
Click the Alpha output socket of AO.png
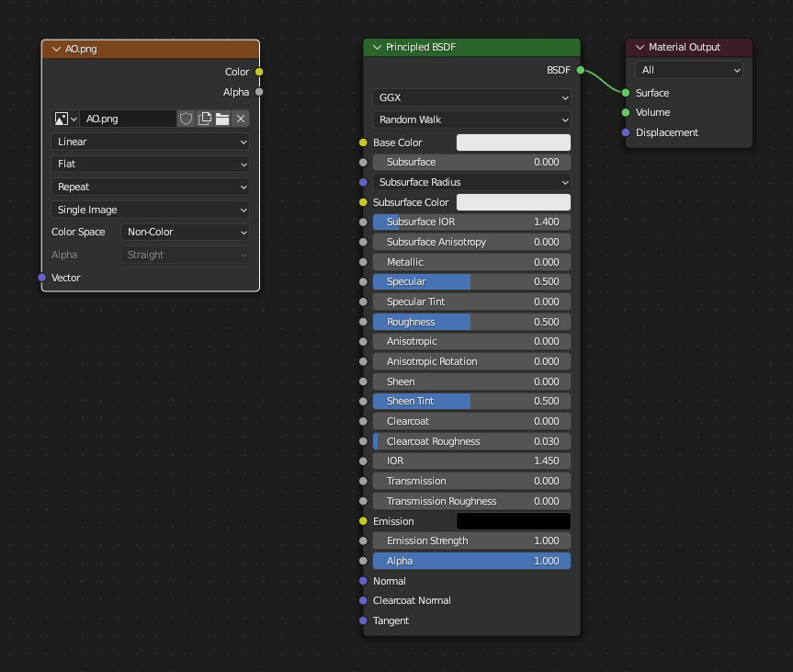tap(259, 92)
